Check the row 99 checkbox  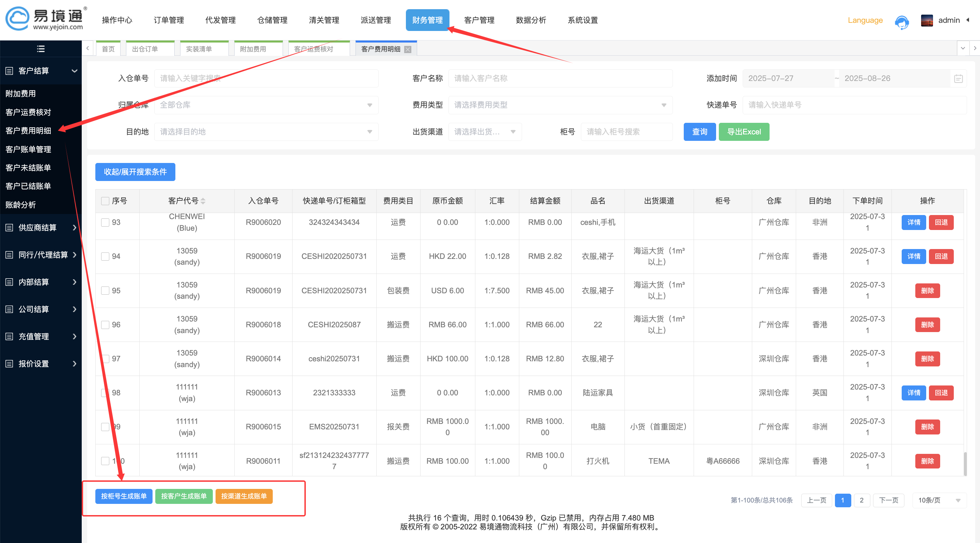[105, 427]
